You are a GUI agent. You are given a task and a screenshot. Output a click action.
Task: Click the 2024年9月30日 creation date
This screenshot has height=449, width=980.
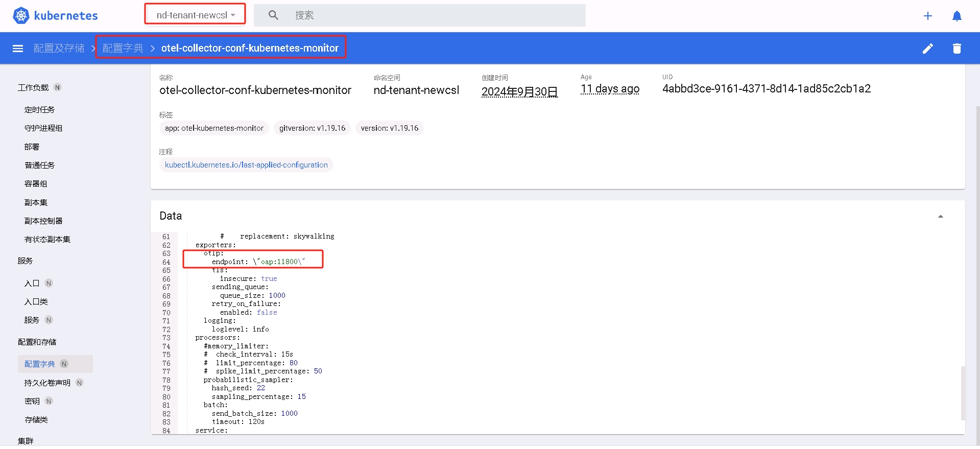(519, 91)
